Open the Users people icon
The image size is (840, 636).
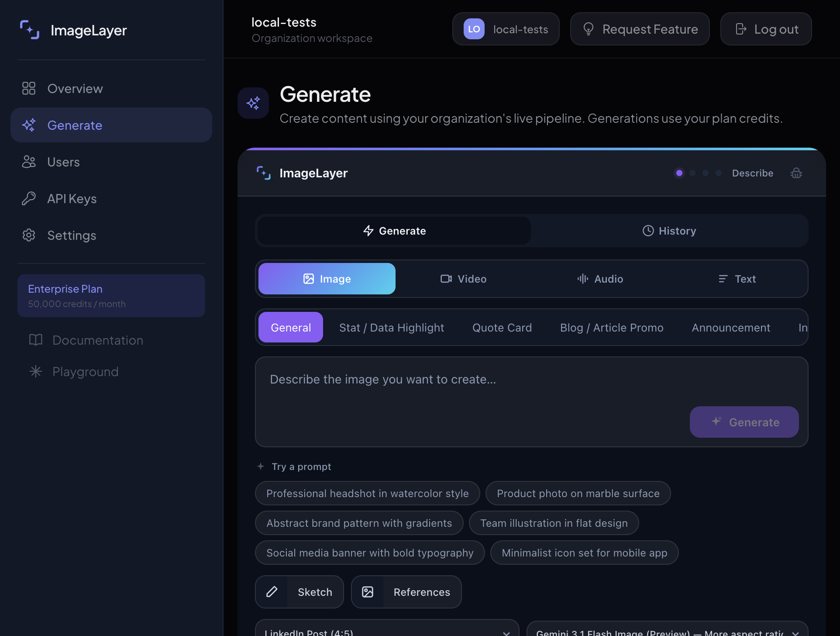point(29,162)
